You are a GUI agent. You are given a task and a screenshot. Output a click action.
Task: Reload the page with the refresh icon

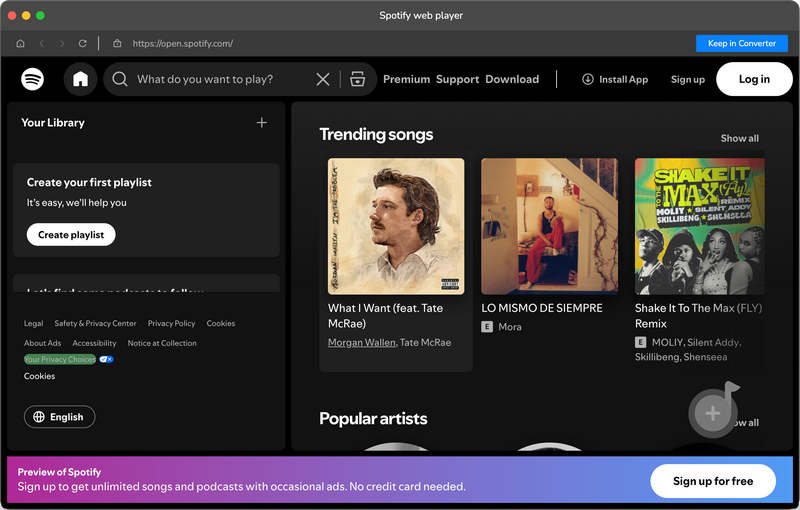82,43
